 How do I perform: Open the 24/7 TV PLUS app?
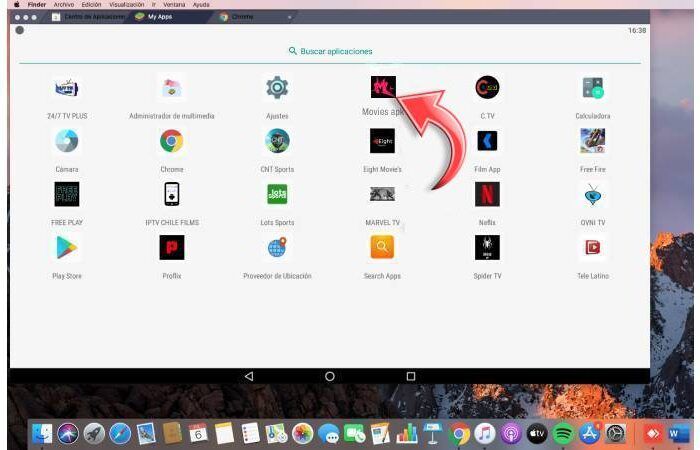coord(67,88)
